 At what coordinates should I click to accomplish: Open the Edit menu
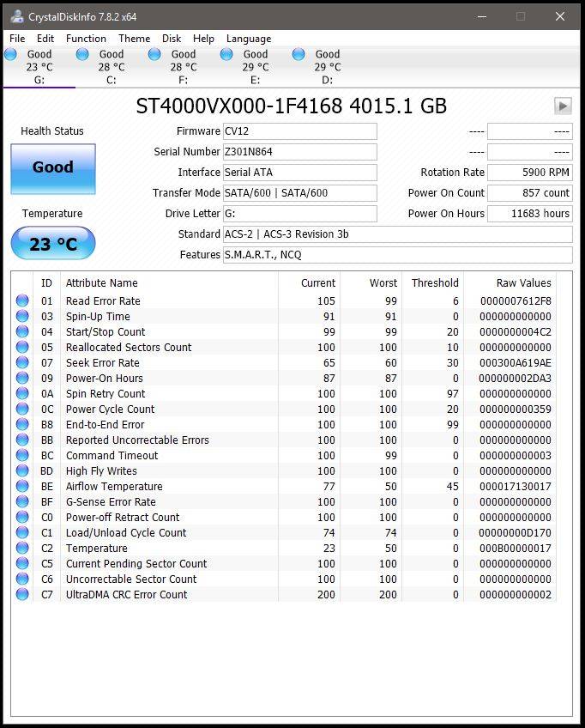click(x=45, y=39)
